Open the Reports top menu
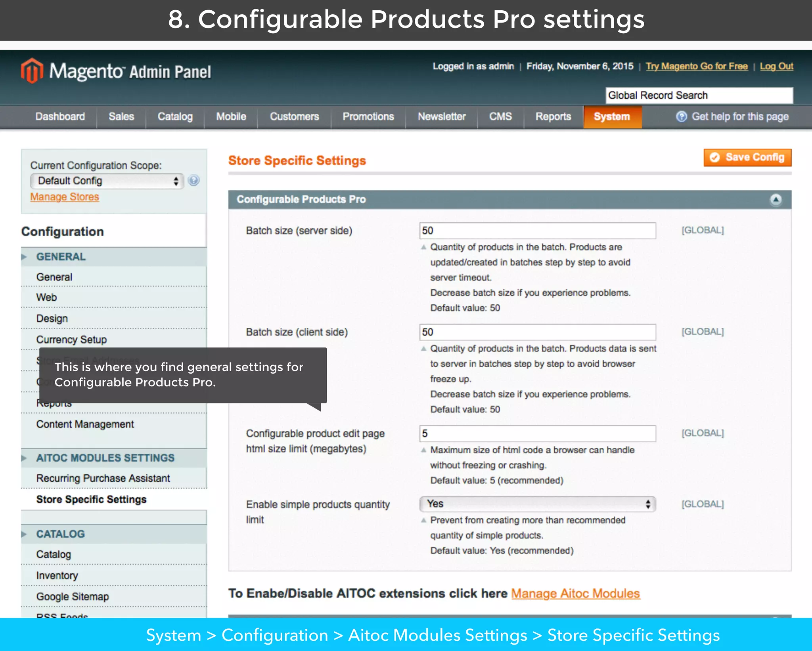The width and height of the screenshot is (812, 651). [553, 116]
